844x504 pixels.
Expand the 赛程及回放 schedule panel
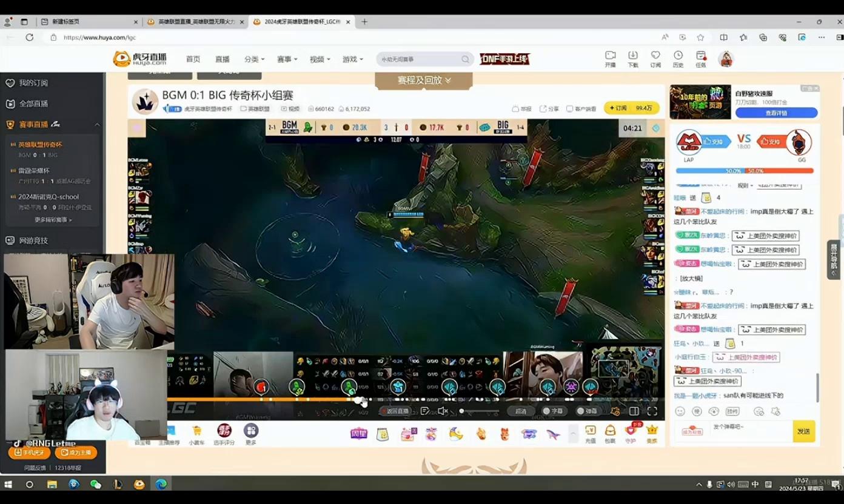pos(424,80)
